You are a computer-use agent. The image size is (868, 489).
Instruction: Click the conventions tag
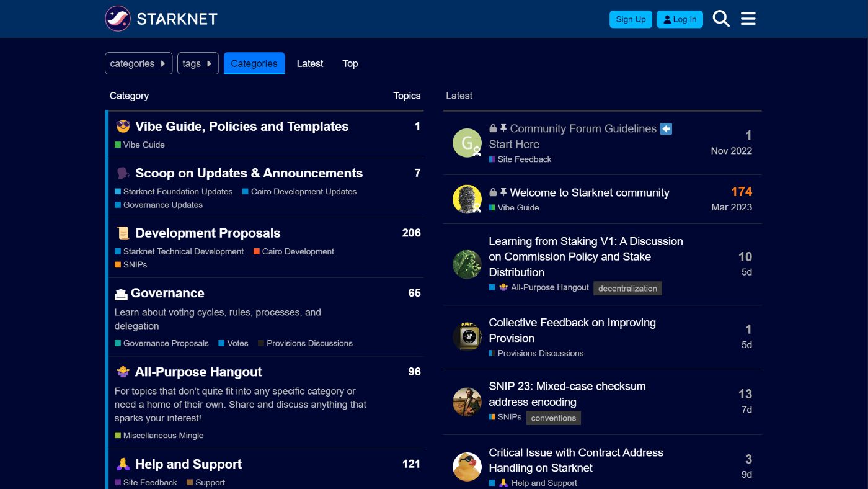[x=553, y=418]
